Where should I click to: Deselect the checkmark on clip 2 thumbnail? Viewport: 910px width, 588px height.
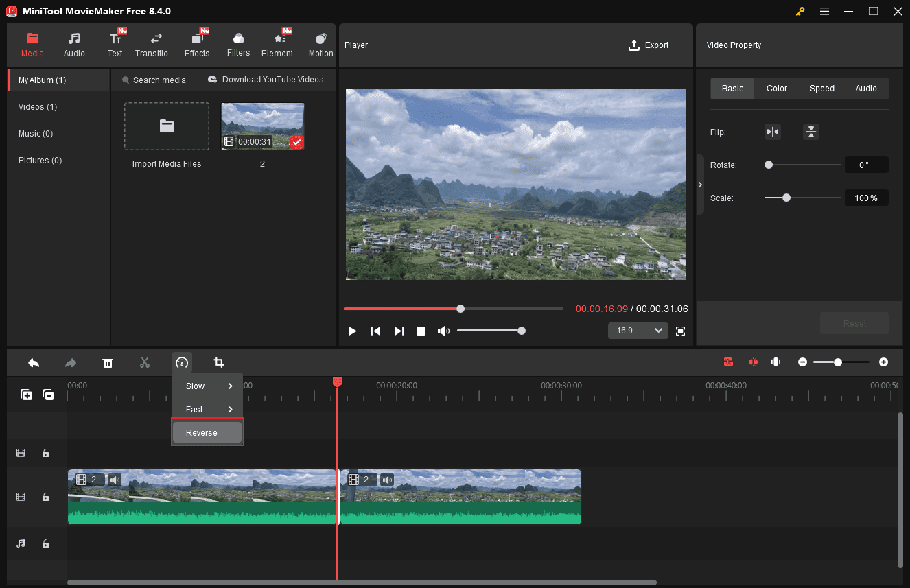pos(297,142)
